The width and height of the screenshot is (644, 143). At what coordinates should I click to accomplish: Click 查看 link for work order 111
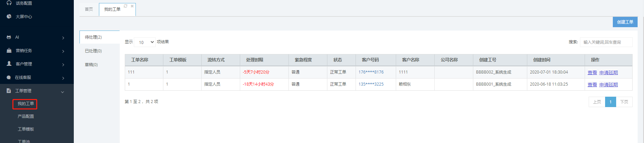592,73
